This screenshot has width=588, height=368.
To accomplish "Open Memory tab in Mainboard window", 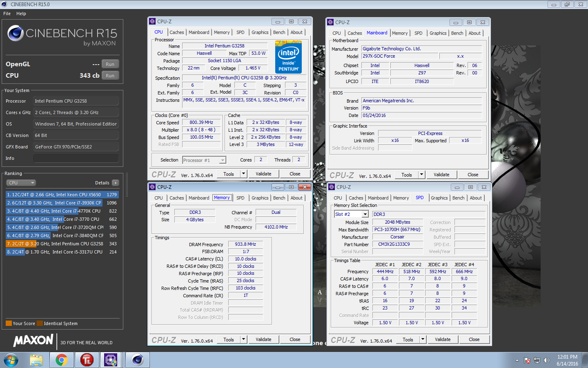I will (x=400, y=33).
